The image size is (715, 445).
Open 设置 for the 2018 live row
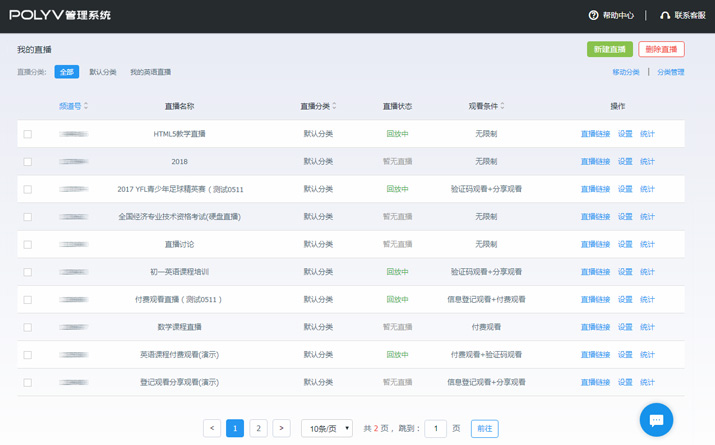[x=625, y=161]
